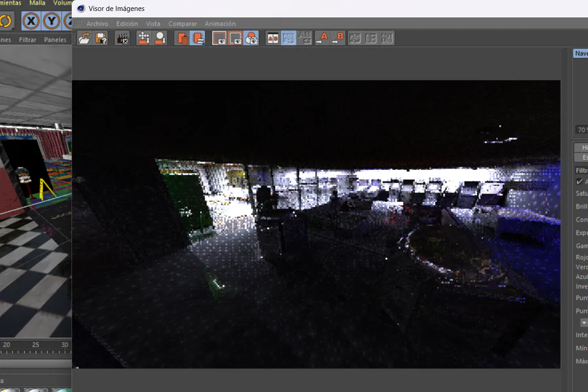The width and height of the screenshot is (588, 392).
Task: Click the rendered image in Visor de Imágenes
Action: pyautogui.click(x=316, y=224)
